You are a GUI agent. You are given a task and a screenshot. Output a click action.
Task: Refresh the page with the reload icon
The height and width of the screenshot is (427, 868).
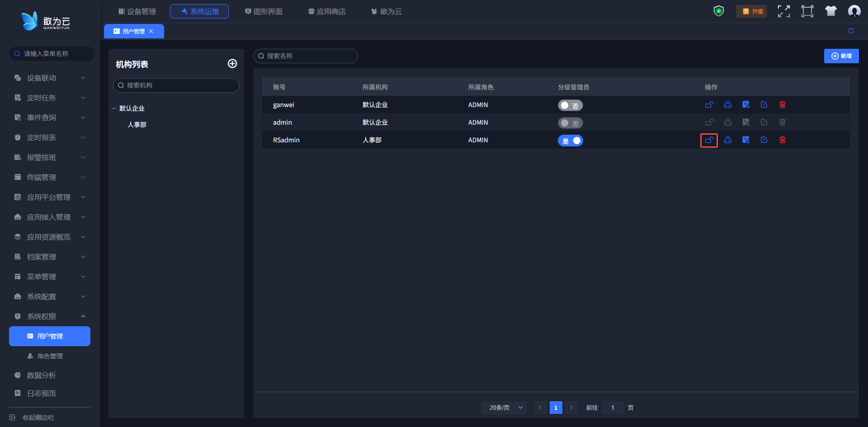[x=851, y=31]
